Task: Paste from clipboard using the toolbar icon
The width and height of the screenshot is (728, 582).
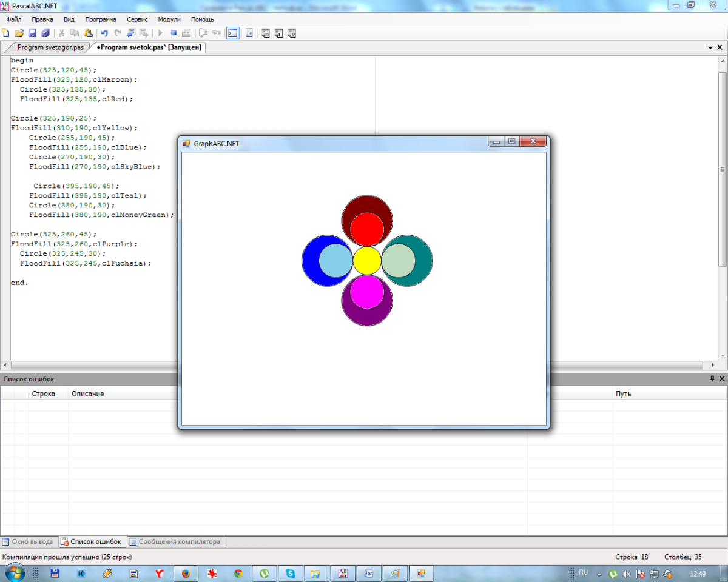Action: (88, 33)
